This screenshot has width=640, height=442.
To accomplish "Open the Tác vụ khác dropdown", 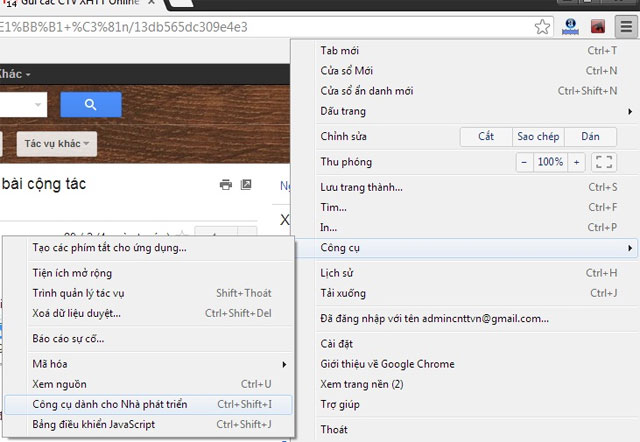I will 57,144.
